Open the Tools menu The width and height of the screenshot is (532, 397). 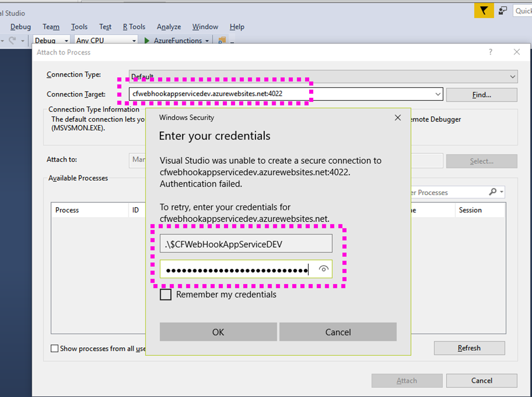tap(79, 27)
